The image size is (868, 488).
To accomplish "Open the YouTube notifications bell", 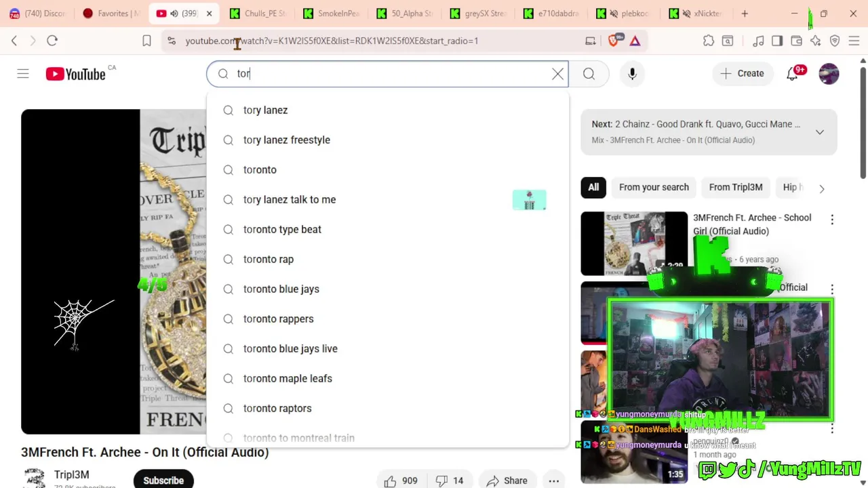I will point(793,73).
